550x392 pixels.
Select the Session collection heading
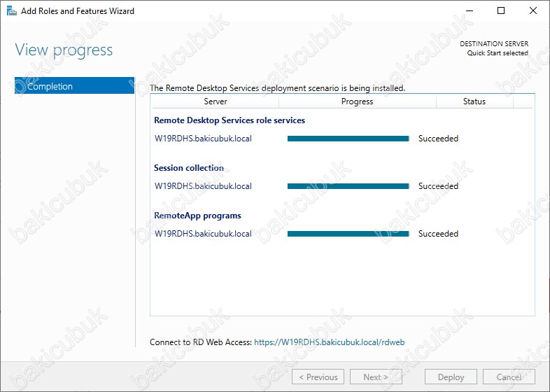[x=189, y=168]
